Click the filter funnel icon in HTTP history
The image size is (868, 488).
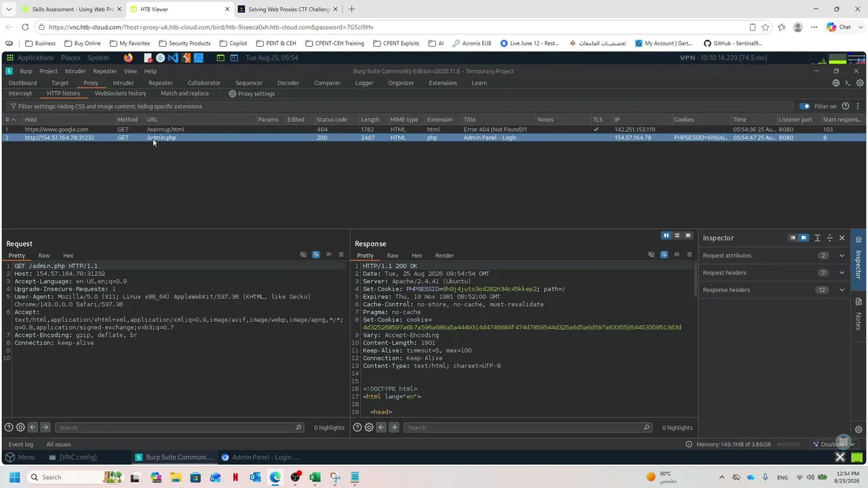(13, 106)
